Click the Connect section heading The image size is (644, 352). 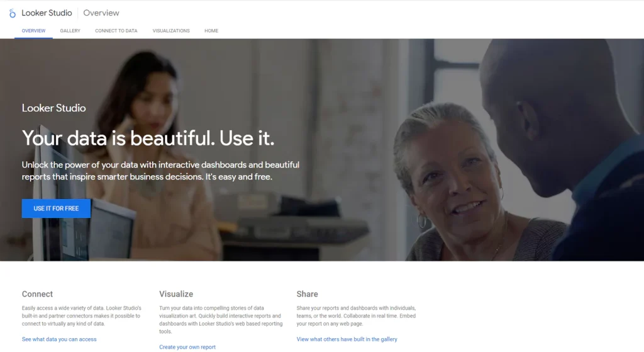pos(37,294)
